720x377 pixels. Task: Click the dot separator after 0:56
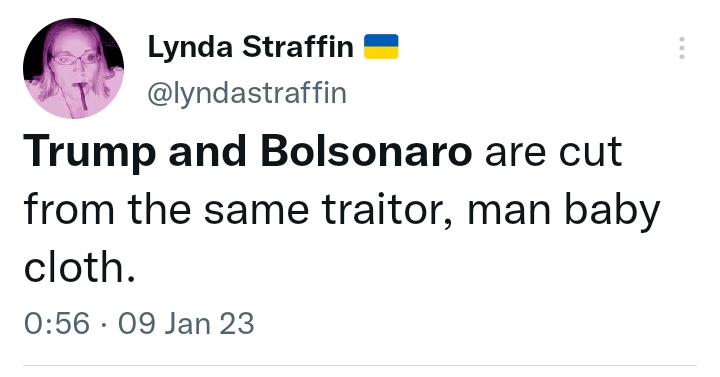[x=104, y=324]
